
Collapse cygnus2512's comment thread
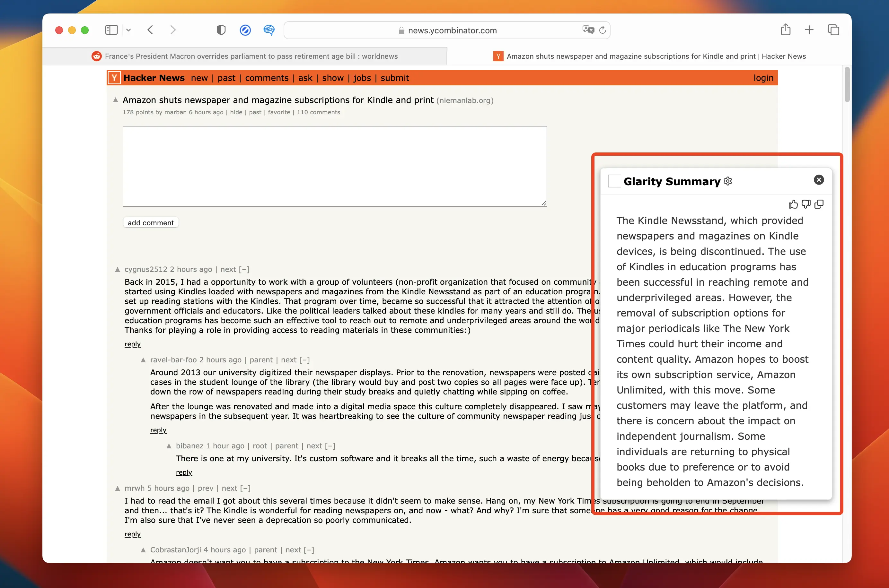[244, 269]
